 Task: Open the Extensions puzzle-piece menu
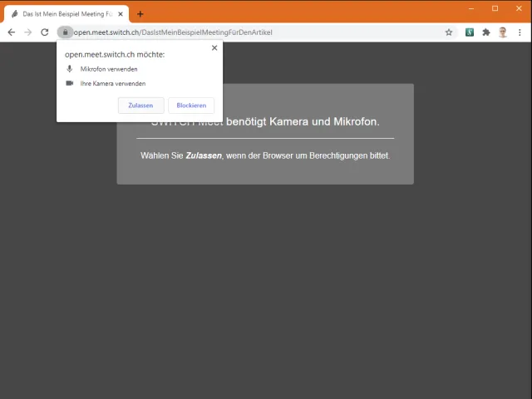point(486,32)
